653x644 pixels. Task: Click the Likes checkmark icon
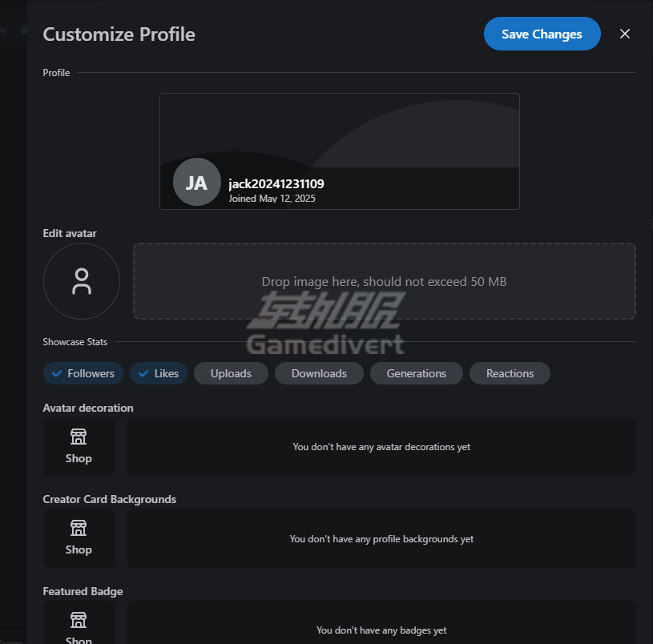pyautogui.click(x=143, y=373)
